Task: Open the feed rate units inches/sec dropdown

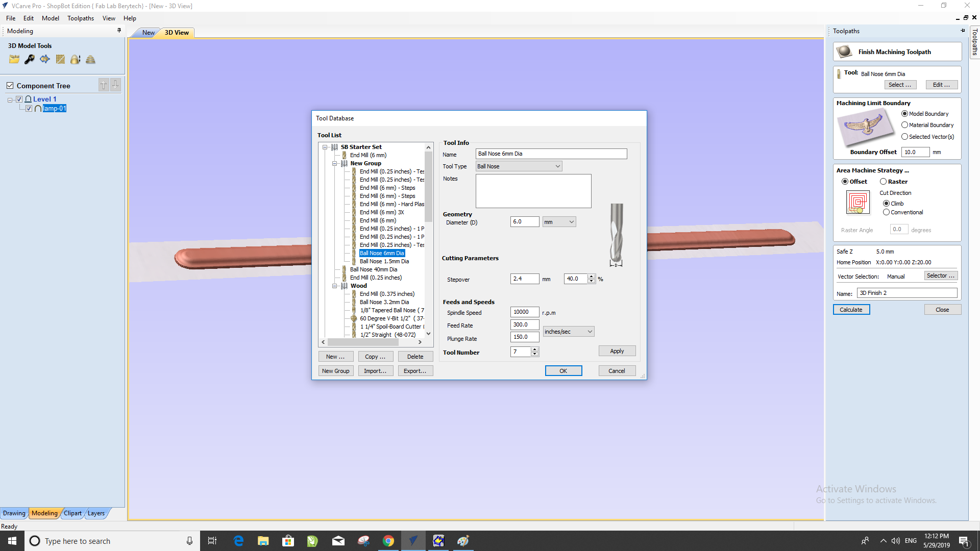Action: click(x=568, y=332)
